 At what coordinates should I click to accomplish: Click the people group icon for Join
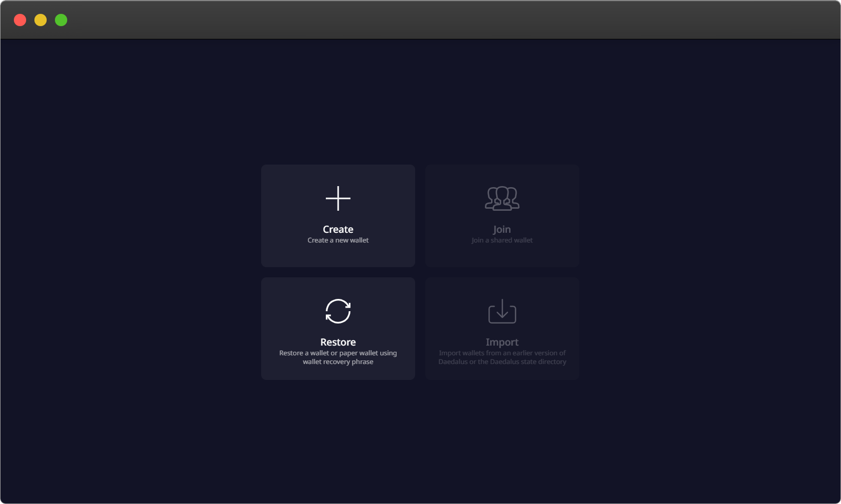[x=502, y=198]
